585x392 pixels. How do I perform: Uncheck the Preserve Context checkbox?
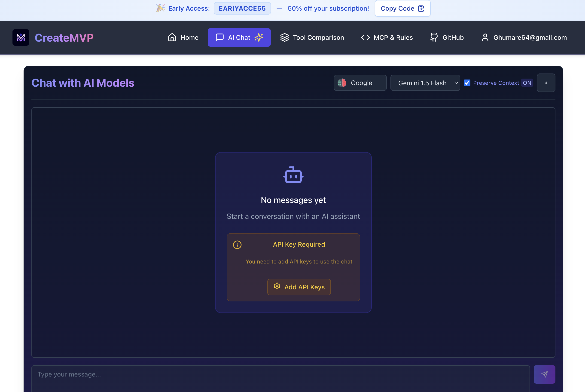[467, 83]
